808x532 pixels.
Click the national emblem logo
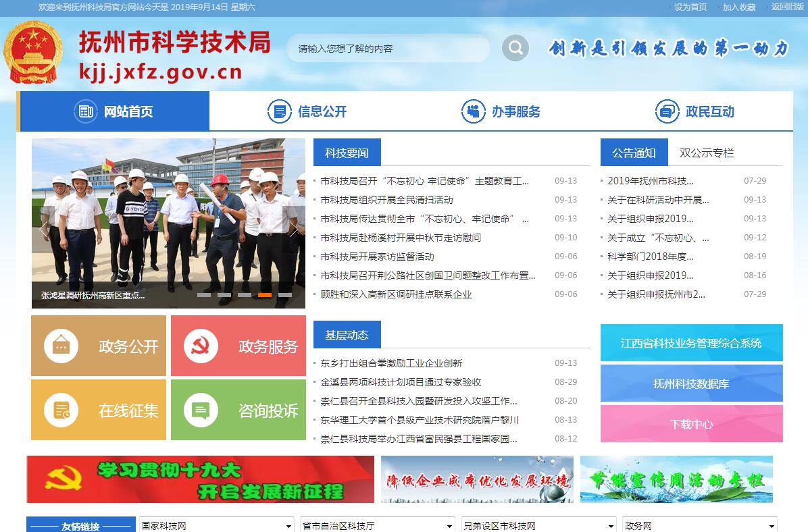pyautogui.click(x=32, y=52)
